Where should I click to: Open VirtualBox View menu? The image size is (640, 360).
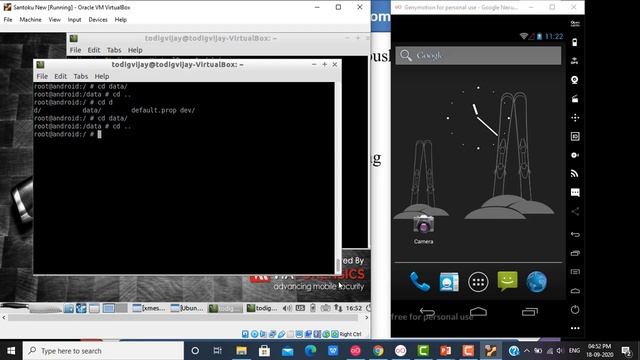click(x=54, y=20)
